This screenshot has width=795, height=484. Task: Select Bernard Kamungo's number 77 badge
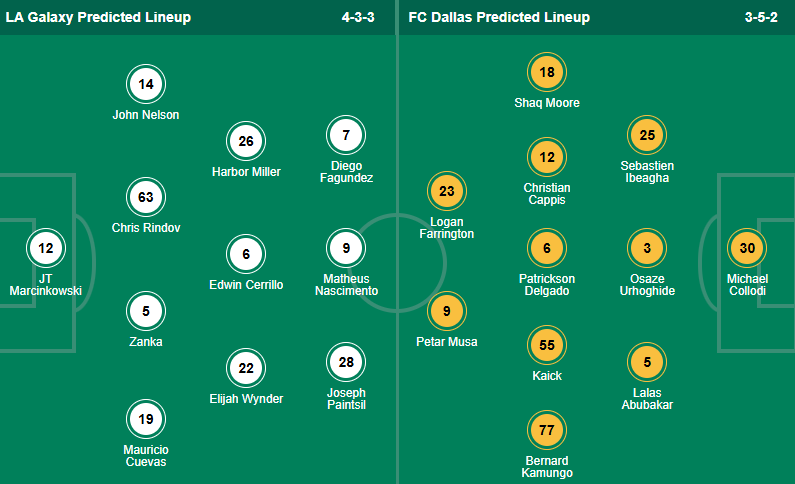[x=547, y=431]
